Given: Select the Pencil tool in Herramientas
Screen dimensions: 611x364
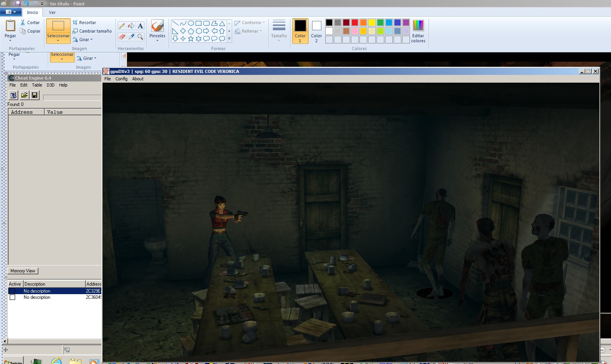Looking at the screenshot, I should (122, 26).
